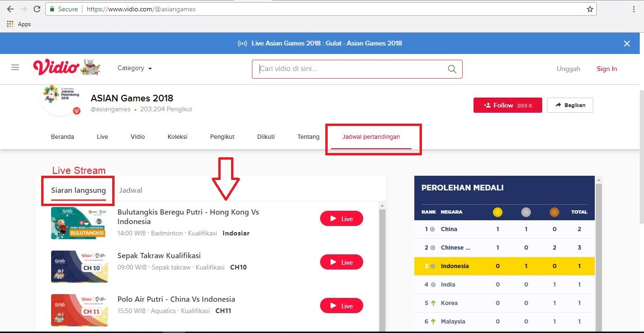Select the Chinese ... row in medal table
644x333 pixels.
click(x=504, y=248)
